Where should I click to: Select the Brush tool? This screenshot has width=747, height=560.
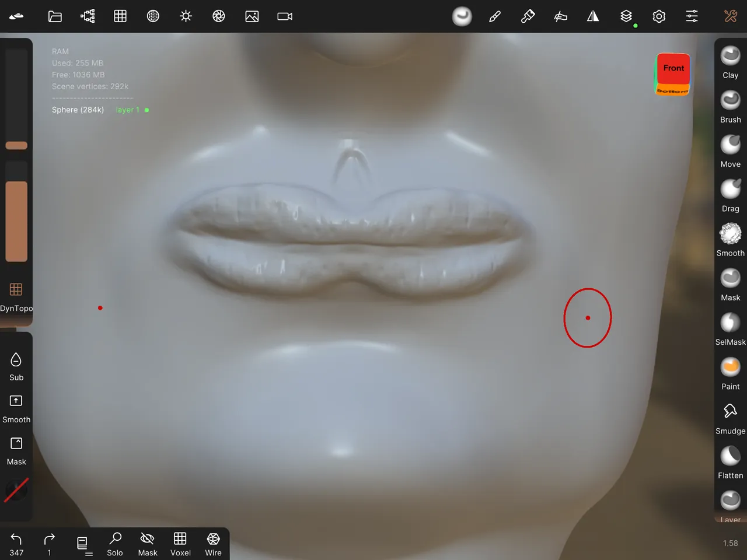731,107
